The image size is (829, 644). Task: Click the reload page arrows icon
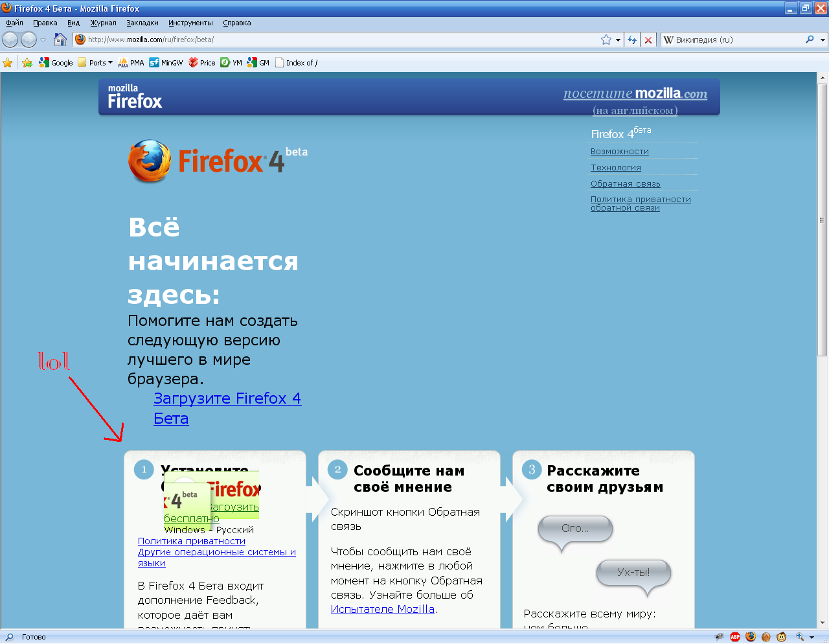point(632,40)
